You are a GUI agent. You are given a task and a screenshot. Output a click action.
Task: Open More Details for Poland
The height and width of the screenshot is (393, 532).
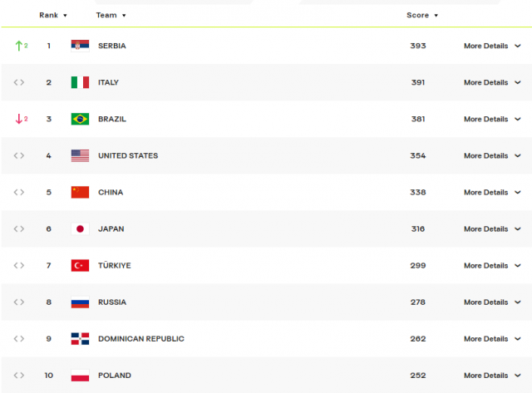pyautogui.click(x=492, y=376)
